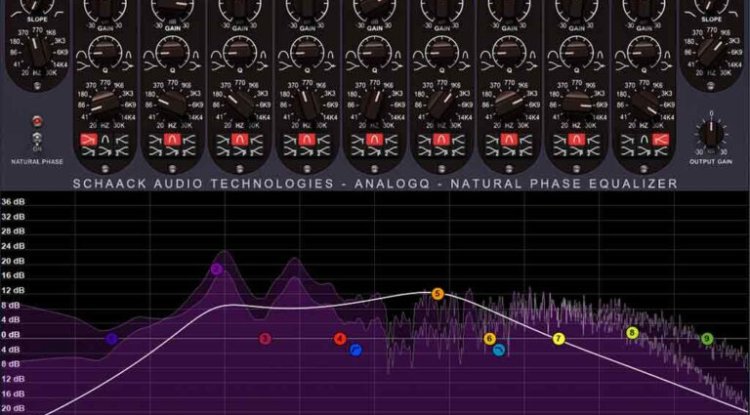Click the red high-shelf button on band 9
Image resolution: width=750 pixels, height=415 pixels.
[660, 140]
